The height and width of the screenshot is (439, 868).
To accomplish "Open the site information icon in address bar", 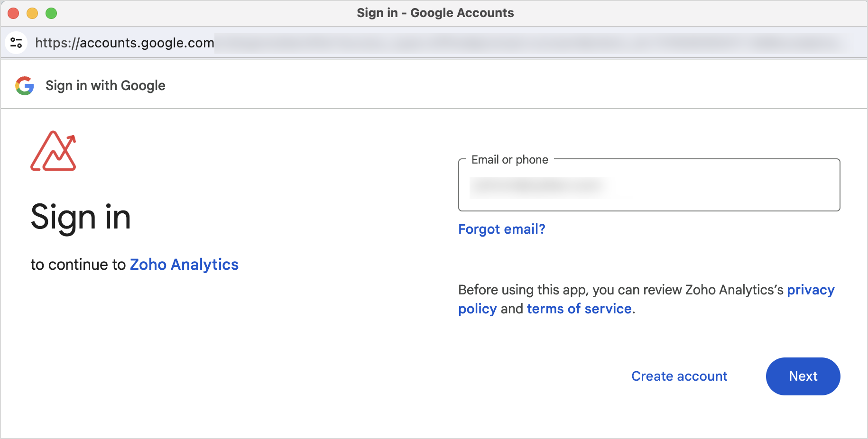I will (x=16, y=43).
